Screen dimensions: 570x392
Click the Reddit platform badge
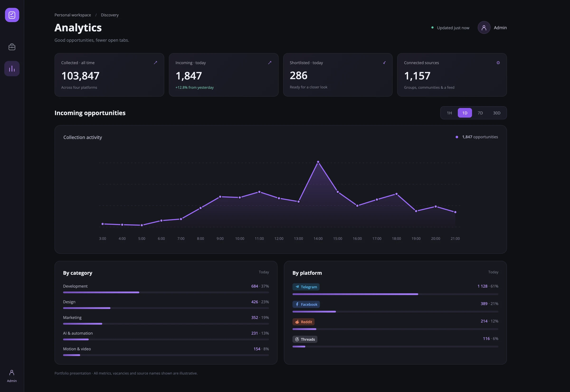click(304, 322)
